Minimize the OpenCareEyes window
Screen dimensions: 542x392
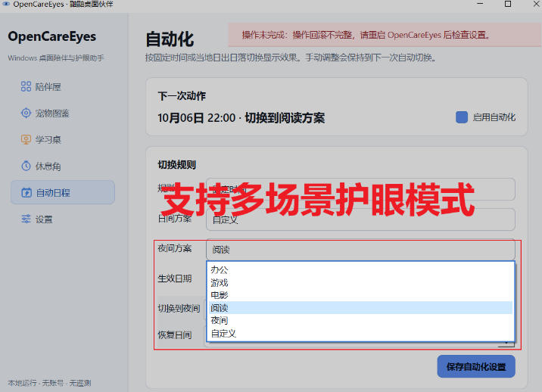tap(480, 4)
